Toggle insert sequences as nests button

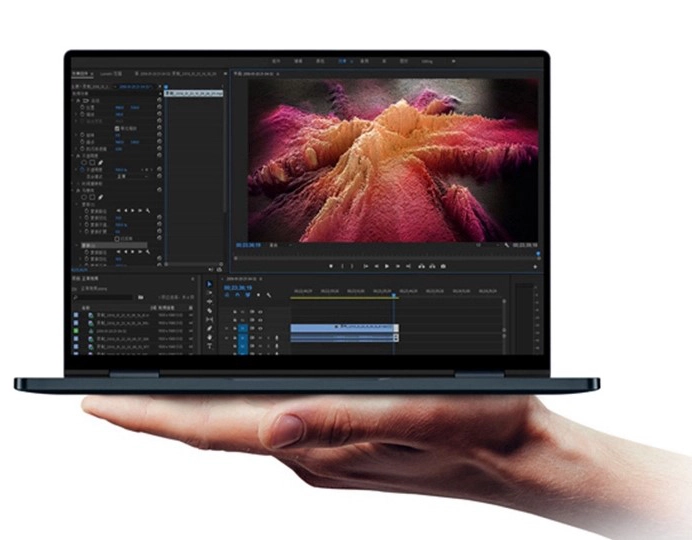click(227, 295)
